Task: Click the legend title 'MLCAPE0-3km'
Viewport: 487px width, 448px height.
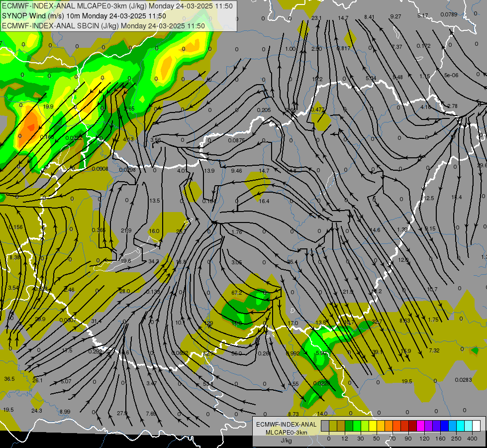Action: [286, 433]
